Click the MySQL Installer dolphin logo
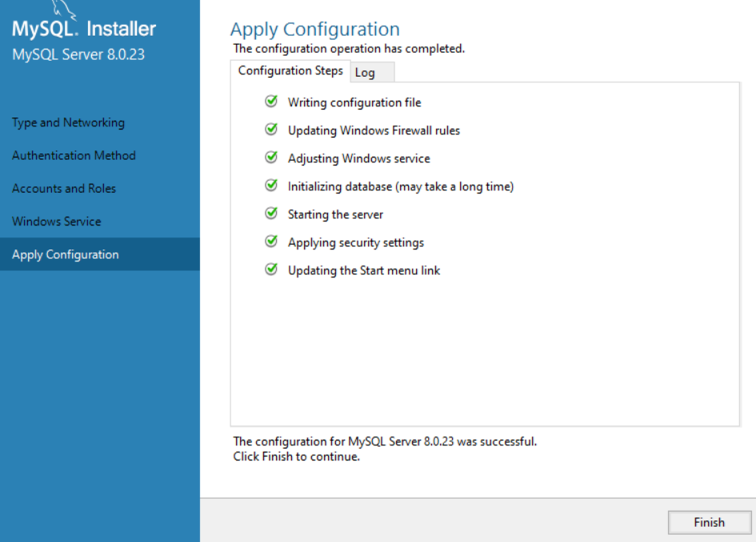The width and height of the screenshot is (756, 542). pos(64,10)
